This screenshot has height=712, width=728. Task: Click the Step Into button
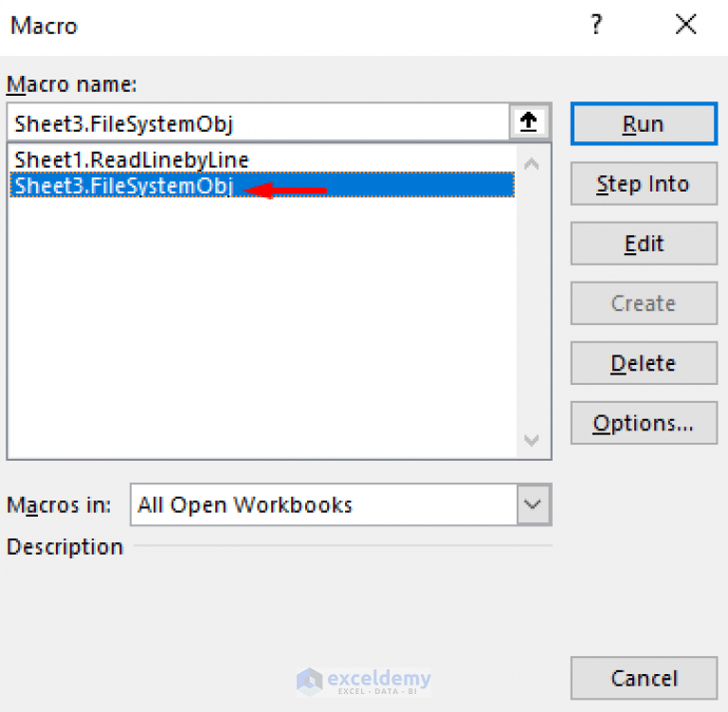tap(644, 184)
